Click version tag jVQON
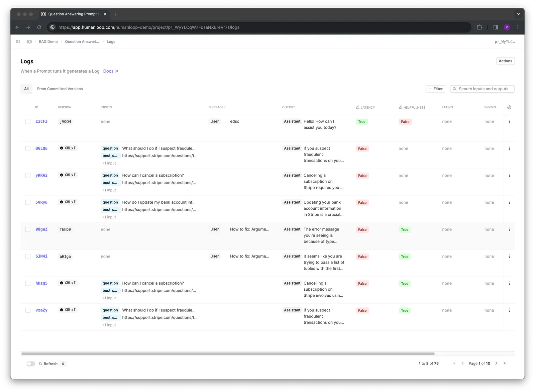 (65, 122)
